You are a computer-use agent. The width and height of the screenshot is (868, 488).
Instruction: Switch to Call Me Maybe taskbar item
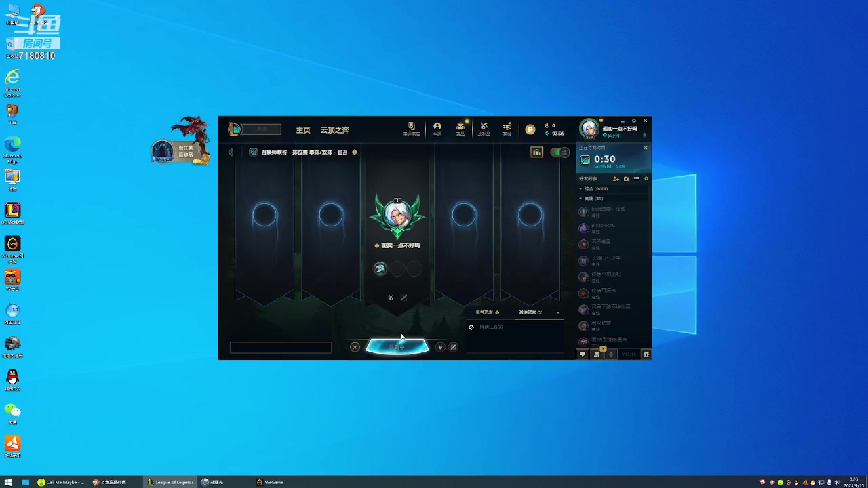61,482
